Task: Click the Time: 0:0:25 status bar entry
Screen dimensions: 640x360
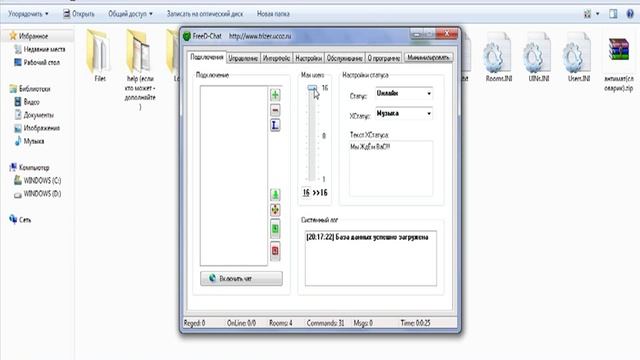Action: [415, 323]
